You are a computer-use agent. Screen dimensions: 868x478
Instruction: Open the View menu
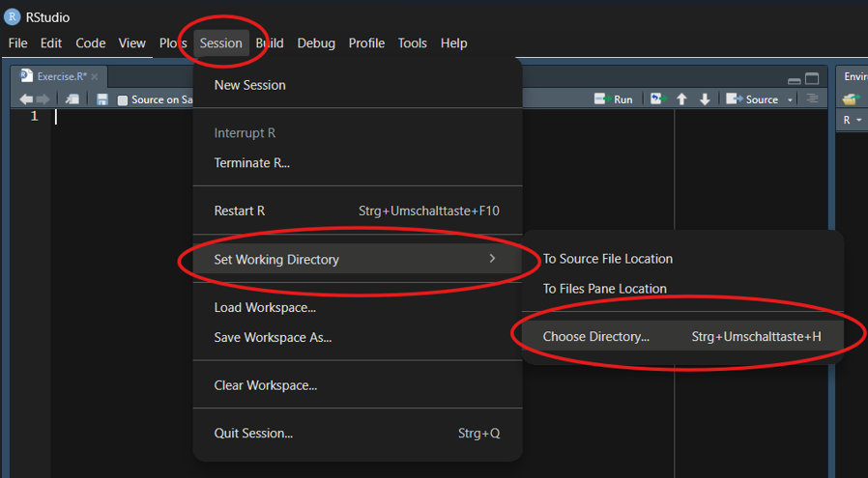click(131, 43)
